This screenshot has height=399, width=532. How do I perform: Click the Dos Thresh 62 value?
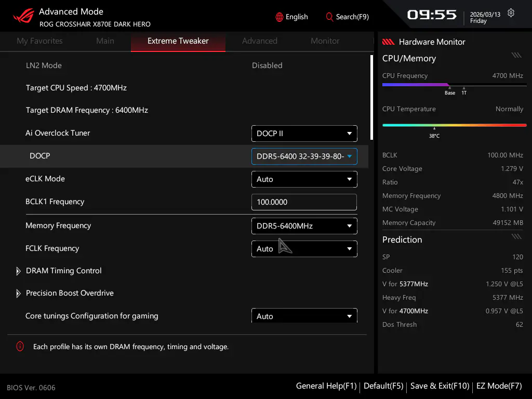520,325
